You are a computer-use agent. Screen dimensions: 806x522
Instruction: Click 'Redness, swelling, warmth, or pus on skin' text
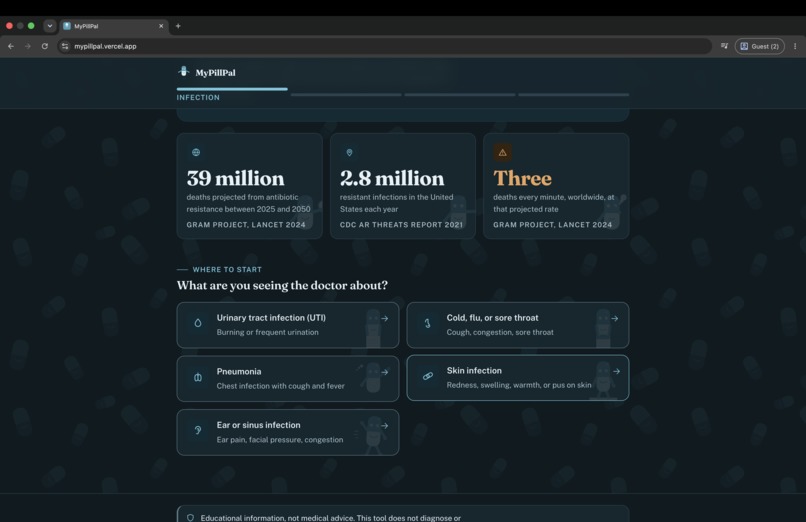[x=519, y=385]
